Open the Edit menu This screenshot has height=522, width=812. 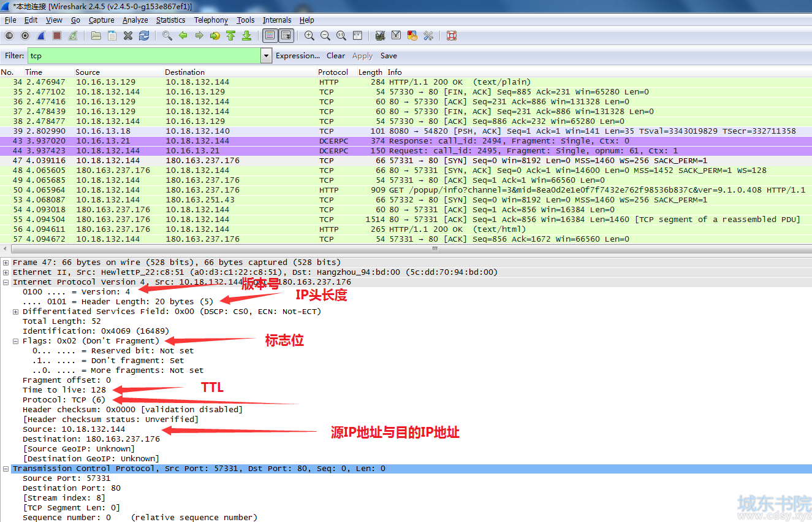(x=31, y=20)
